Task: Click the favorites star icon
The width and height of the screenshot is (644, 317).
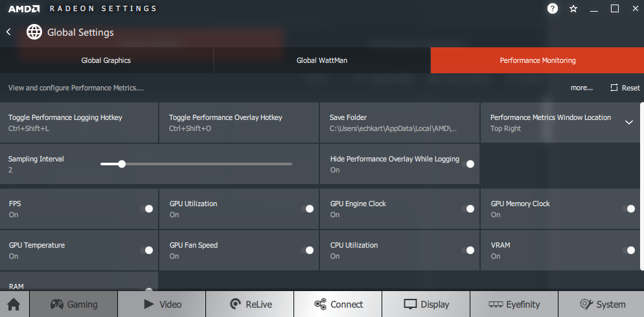Action: (x=573, y=8)
